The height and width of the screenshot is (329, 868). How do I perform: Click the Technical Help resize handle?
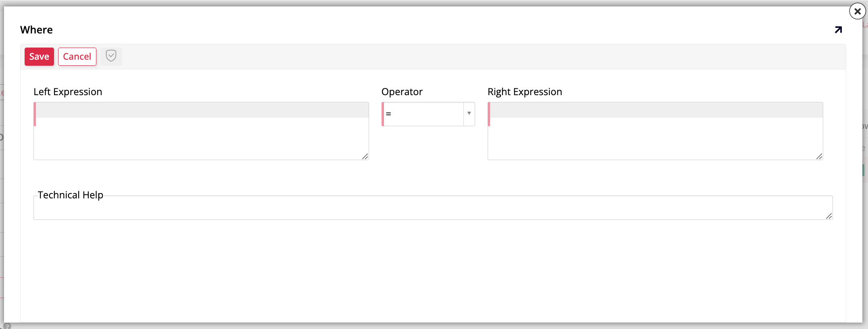828,217
